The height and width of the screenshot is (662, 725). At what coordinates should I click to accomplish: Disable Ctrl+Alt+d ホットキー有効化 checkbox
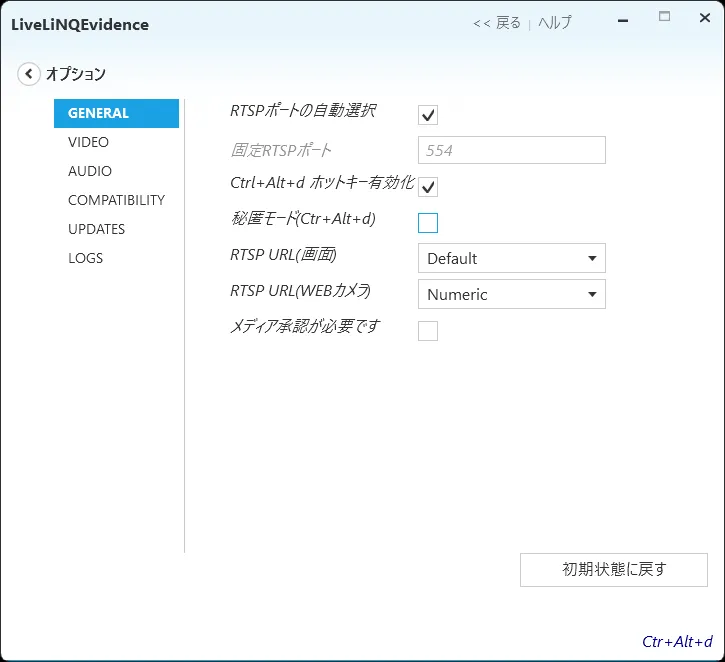coord(428,187)
